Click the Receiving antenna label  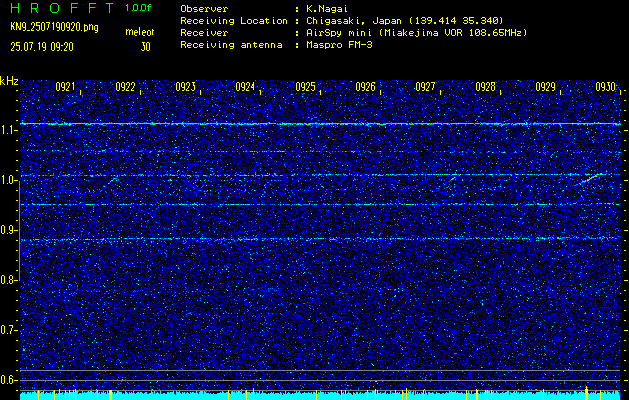[x=231, y=45]
